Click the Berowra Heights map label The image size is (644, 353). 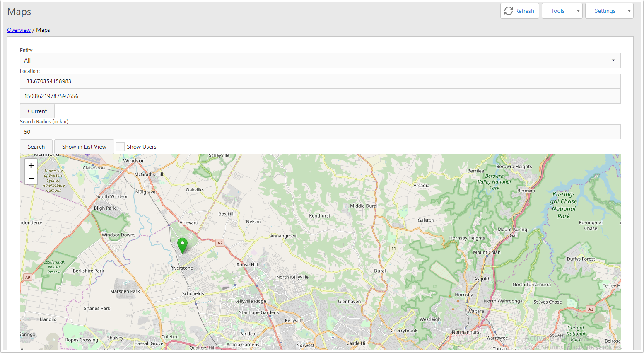514,166
